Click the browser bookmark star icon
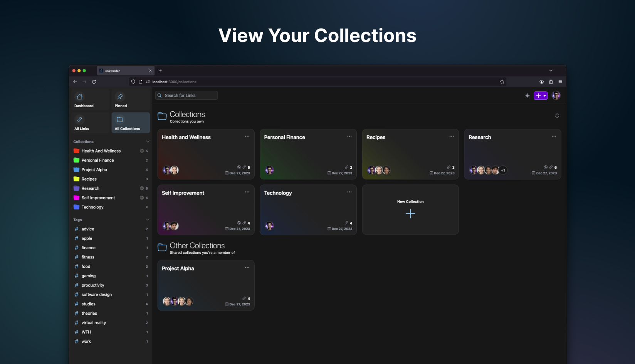The image size is (635, 364). (x=502, y=82)
